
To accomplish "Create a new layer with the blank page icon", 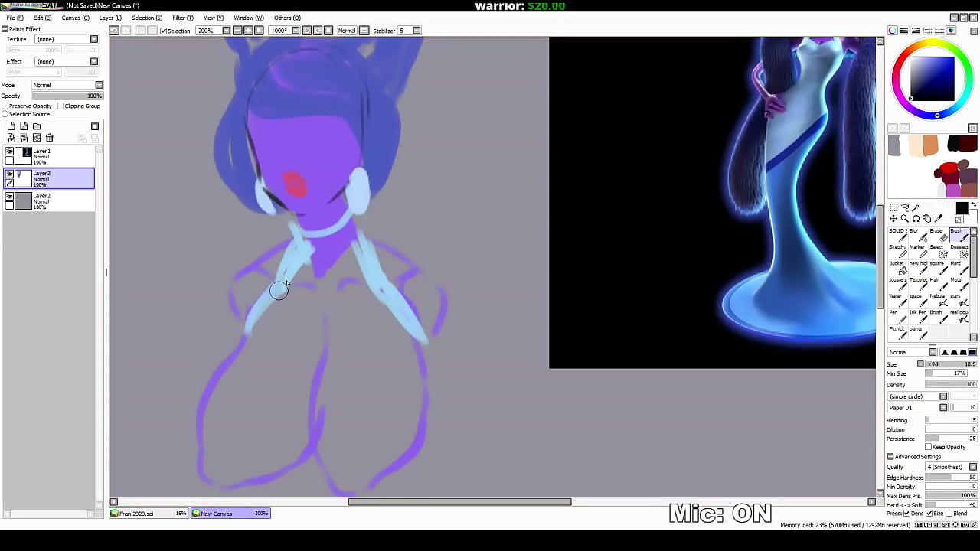I will [x=11, y=126].
